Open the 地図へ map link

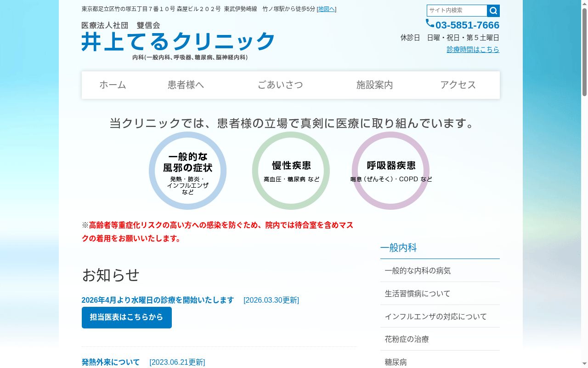(327, 9)
